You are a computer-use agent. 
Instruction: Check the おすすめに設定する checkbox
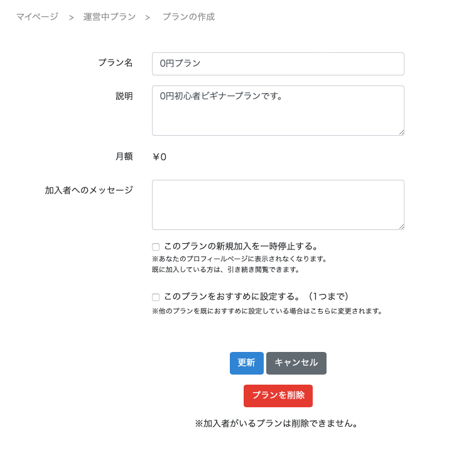click(x=156, y=297)
